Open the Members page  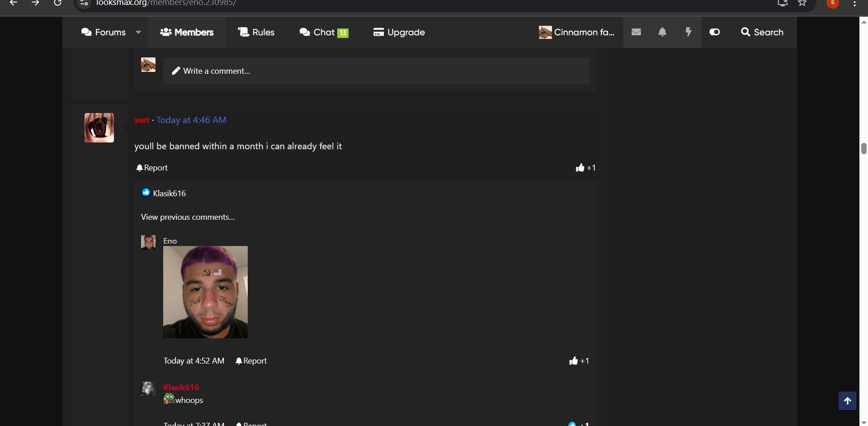coord(186,32)
